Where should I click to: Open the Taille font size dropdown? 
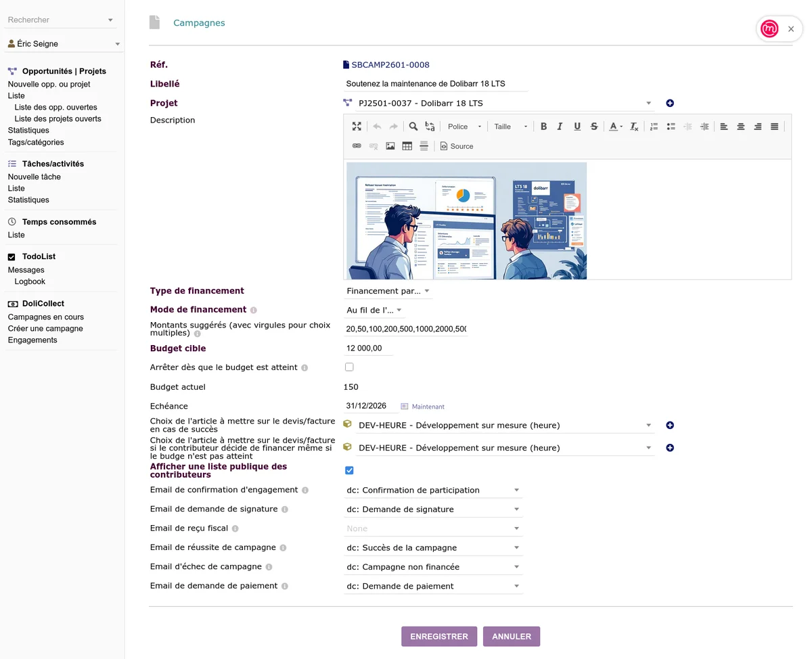[x=510, y=127]
